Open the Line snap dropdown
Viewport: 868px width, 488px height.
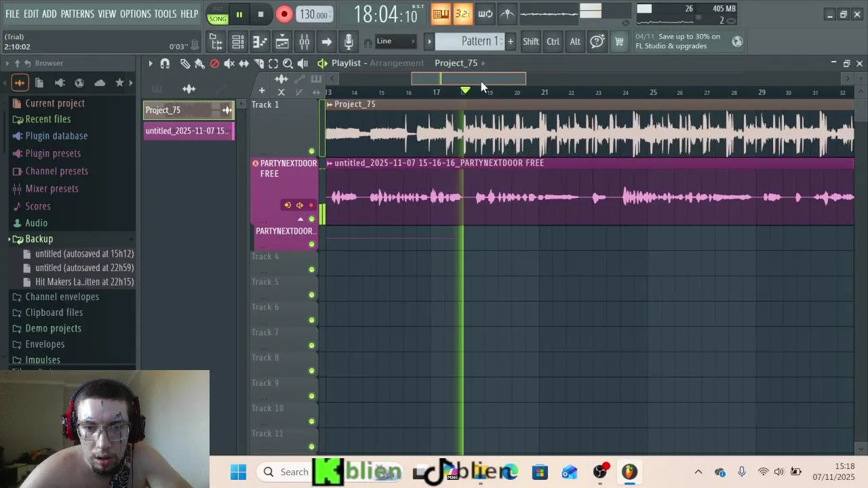395,41
